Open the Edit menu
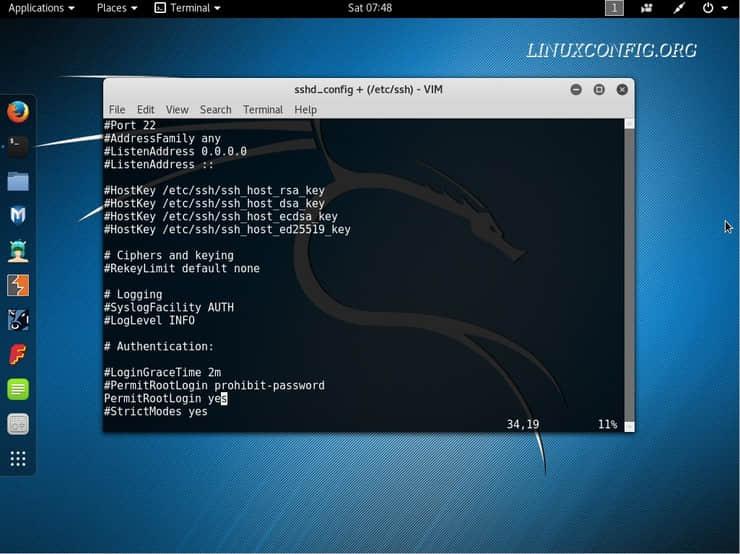The height and width of the screenshot is (554, 740). 146,110
